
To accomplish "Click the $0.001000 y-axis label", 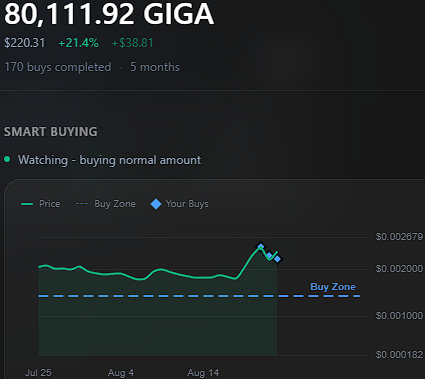I will pos(399,316).
